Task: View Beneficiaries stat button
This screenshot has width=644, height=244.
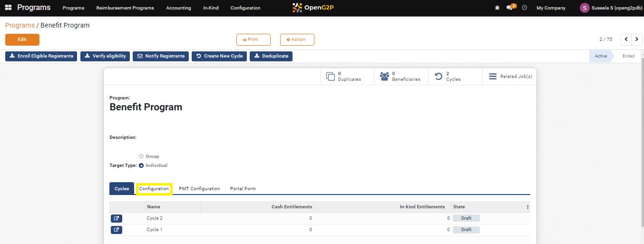Action: coord(401,77)
